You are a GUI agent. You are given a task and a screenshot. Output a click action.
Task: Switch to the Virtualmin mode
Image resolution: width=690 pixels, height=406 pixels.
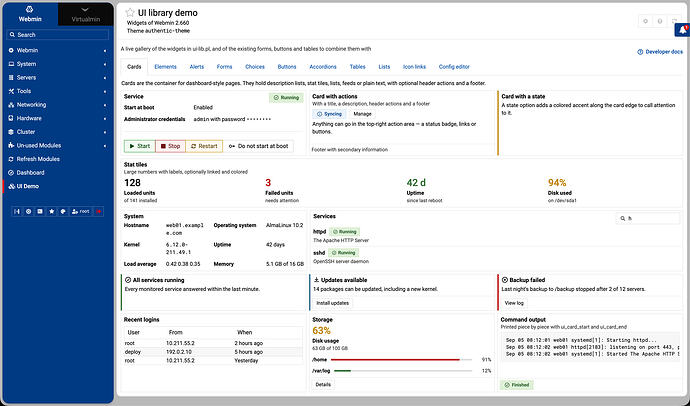click(x=85, y=14)
